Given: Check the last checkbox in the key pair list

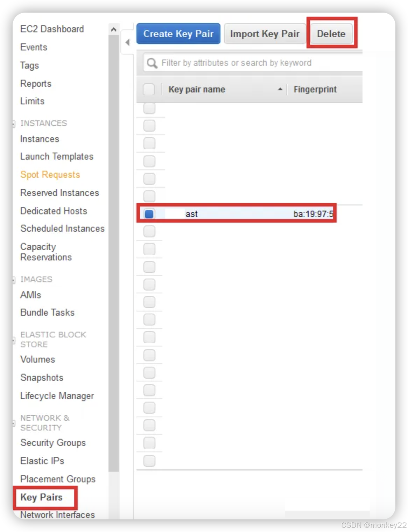Looking at the screenshot, I should (x=149, y=461).
